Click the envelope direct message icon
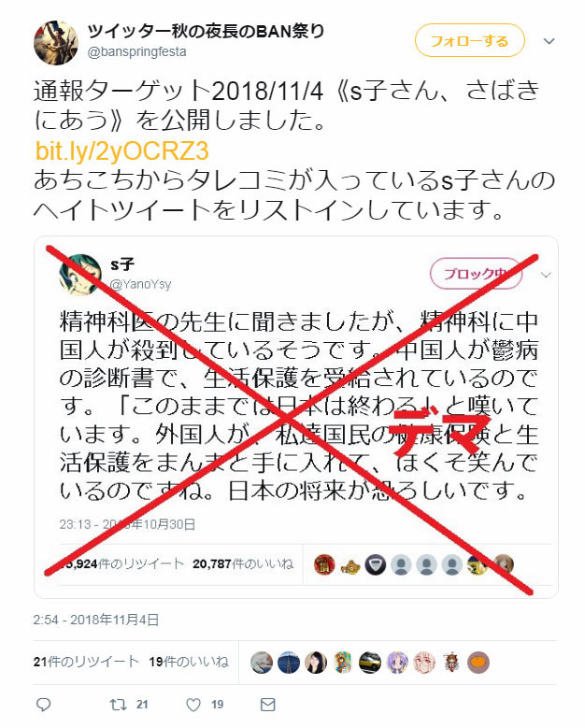The width and height of the screenshot is (585, 728). coord(268,705)
